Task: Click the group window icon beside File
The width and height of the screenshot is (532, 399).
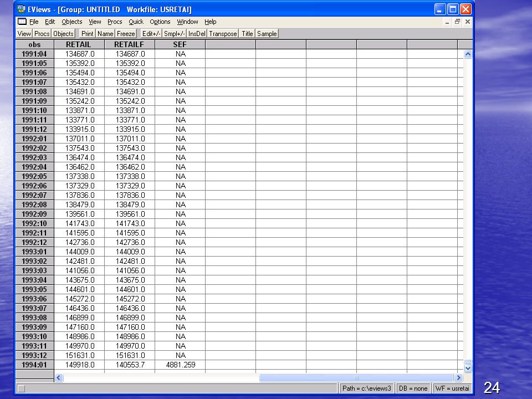Action: tap(22, 22)
